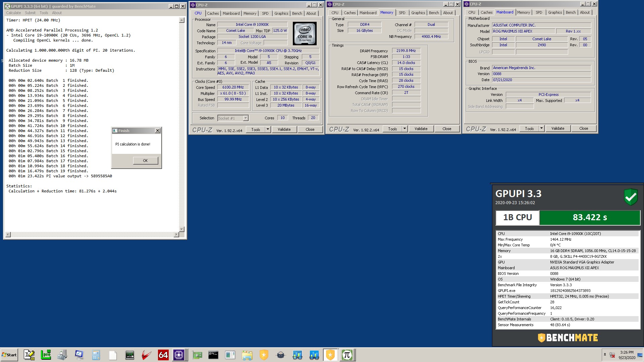The height and width of the screenshot is (362, 644).
Task: Open the calculator icon on the taskbar
Action: [x=96, y=355]
